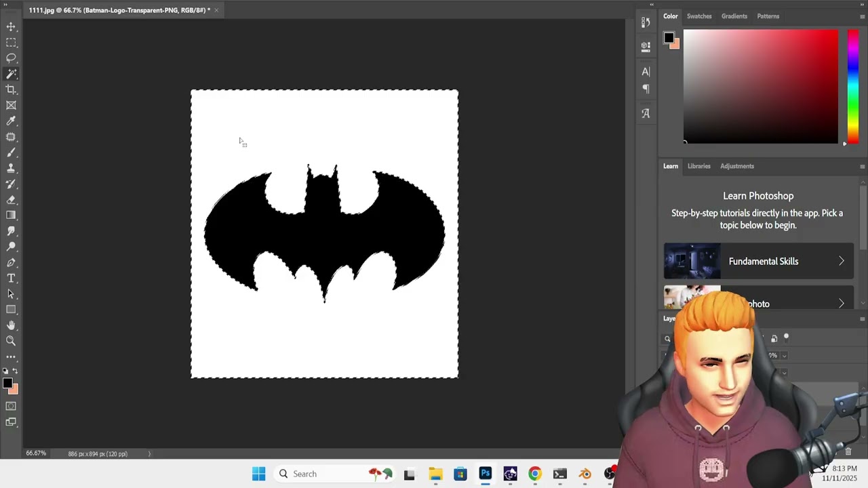The height and width of the screenshot is (488, 868).
Task: Select the Rectangle shape tool
Action: tap(11, 309)
